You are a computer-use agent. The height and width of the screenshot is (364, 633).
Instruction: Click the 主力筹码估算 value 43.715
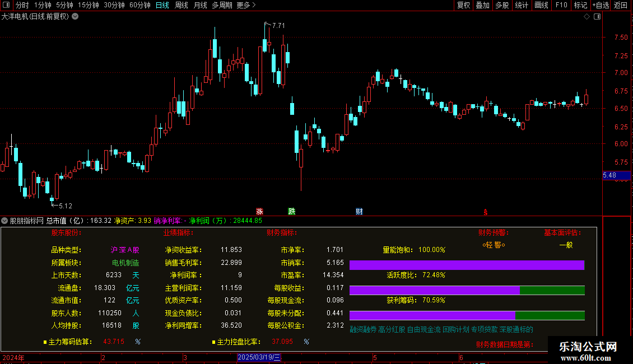coord(114,342)
